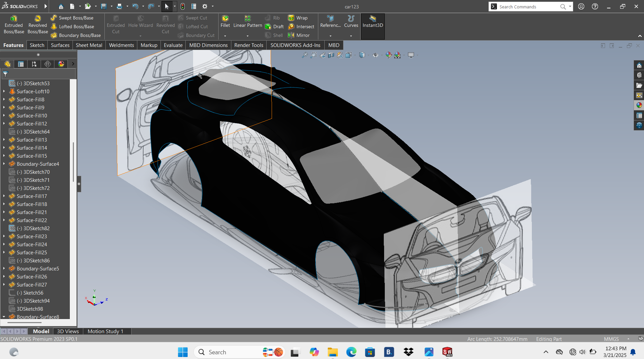Switch to Motion Study 1
This screenshot has width=644, height=359.
(105, 331)
